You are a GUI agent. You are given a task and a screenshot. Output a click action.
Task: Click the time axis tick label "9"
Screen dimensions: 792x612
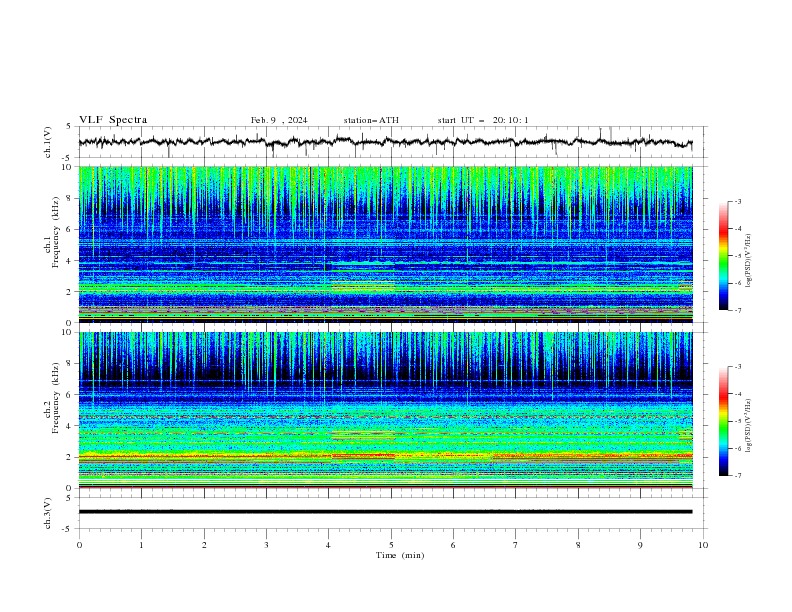(640, 545)
